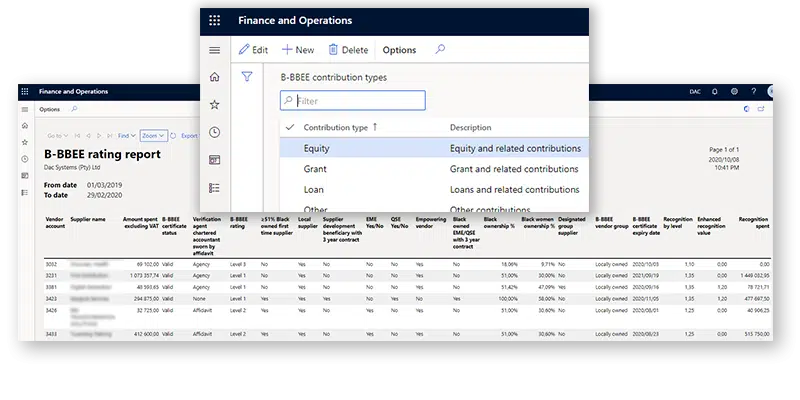Open the Find dropdown in the report toolbar

pyautogui.click(x=127, y=135)
